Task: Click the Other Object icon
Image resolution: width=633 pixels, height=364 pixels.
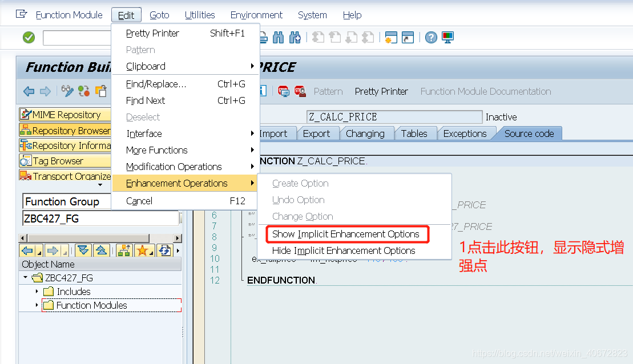Action: [x=100, y=91]
